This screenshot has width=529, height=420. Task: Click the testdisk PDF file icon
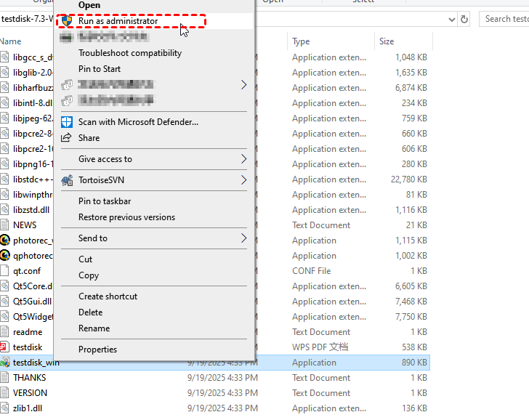(5, 347)
